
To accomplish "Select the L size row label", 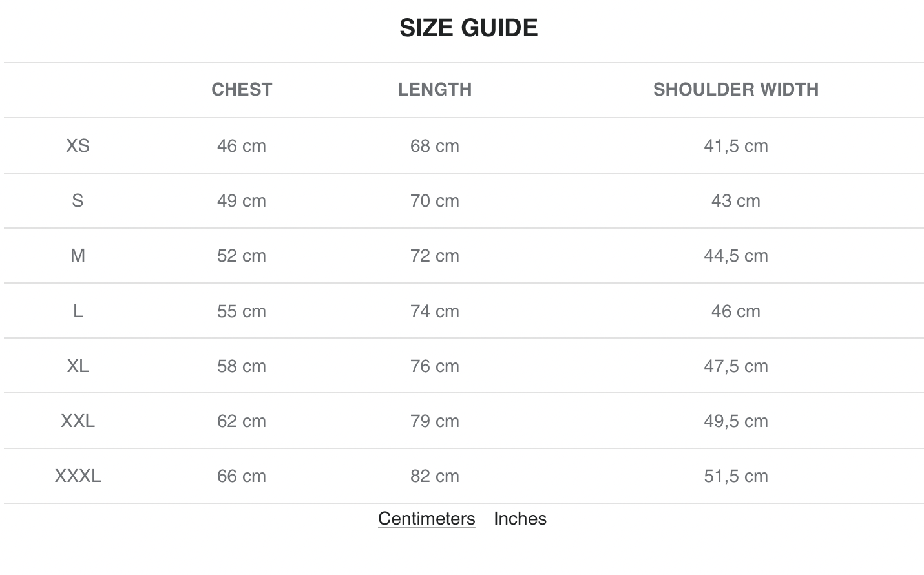I will tap(78, 311).
